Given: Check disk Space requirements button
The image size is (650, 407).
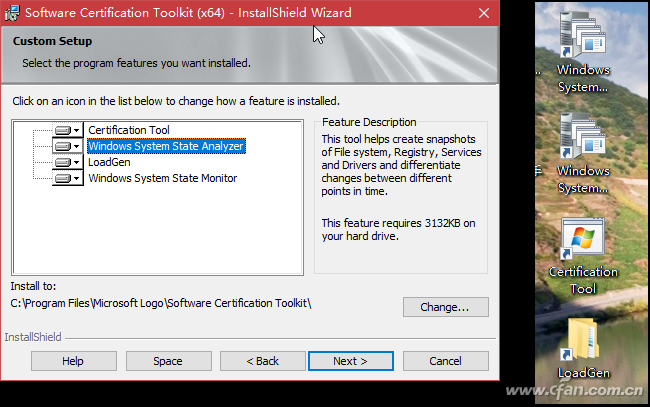Looking at the screenshot, I should (x=168, y=361).
